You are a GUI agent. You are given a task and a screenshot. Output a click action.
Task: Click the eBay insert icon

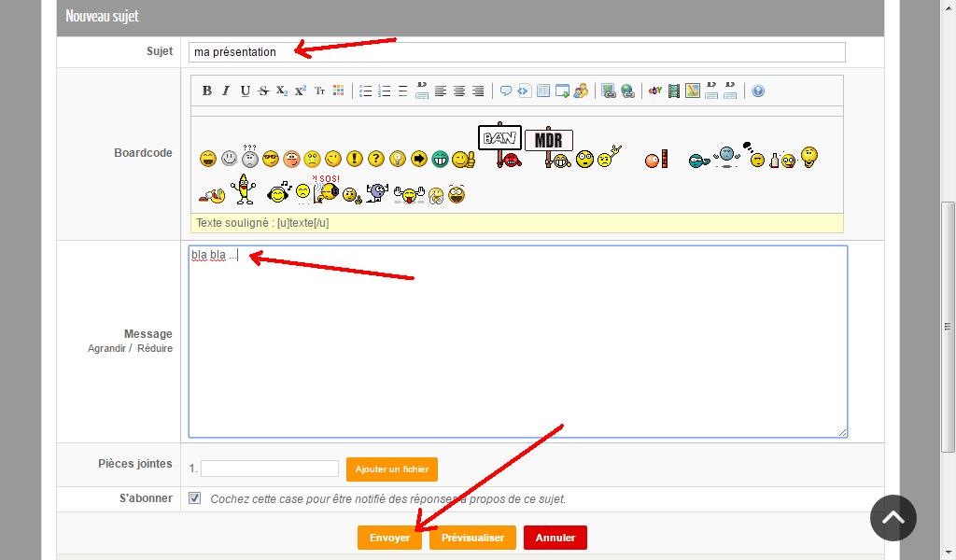coord(655,91)
